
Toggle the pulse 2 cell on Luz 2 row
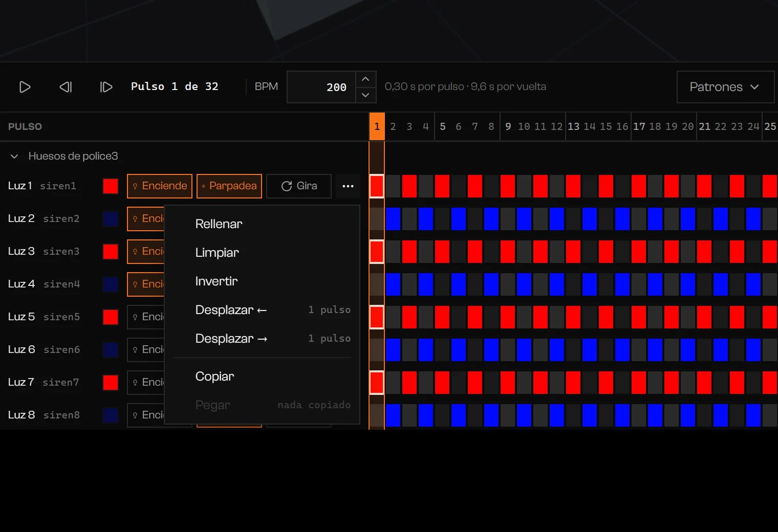393,219
